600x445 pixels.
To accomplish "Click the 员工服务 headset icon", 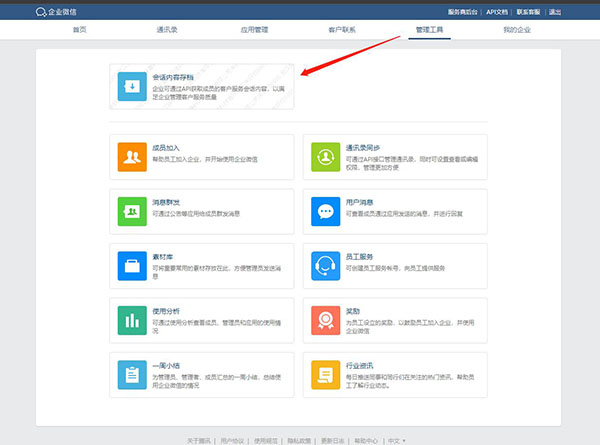I will coord(326,266).
